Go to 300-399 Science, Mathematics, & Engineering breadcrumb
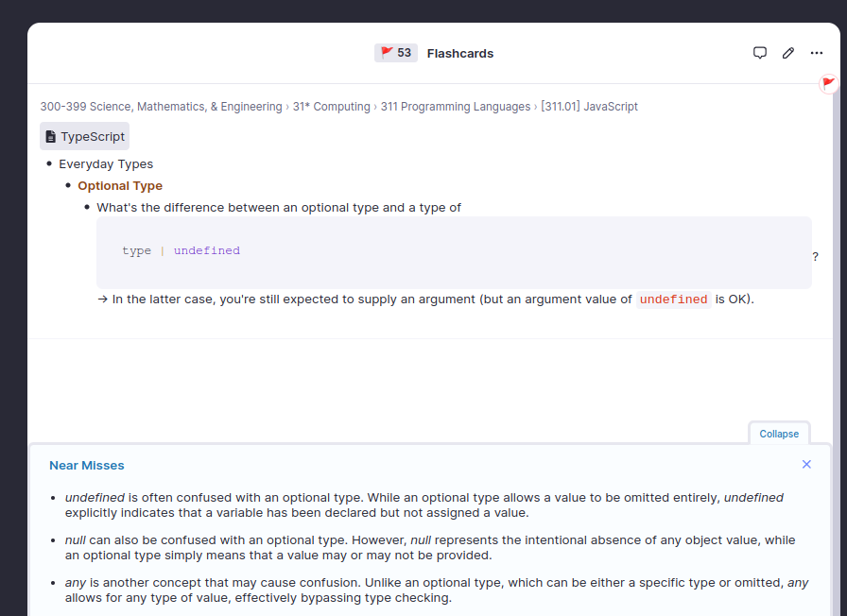Viewport: 847px width, 616px height. (x=161, y=107)
